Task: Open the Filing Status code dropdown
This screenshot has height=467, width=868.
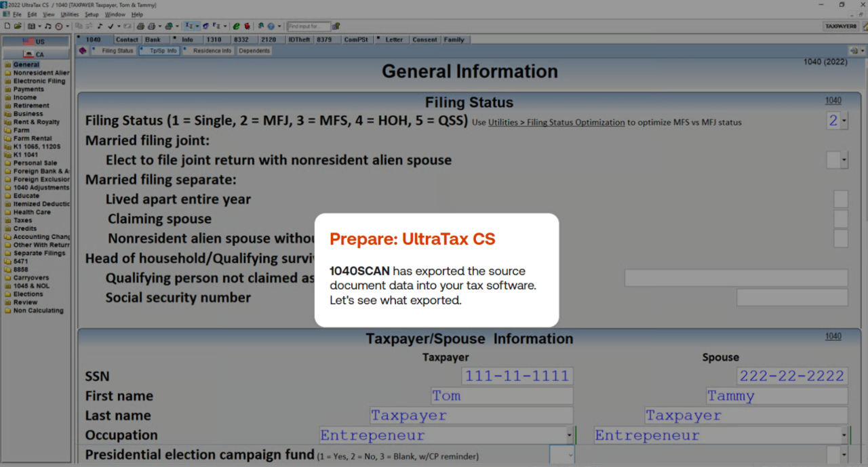Action: click(844, 122)
